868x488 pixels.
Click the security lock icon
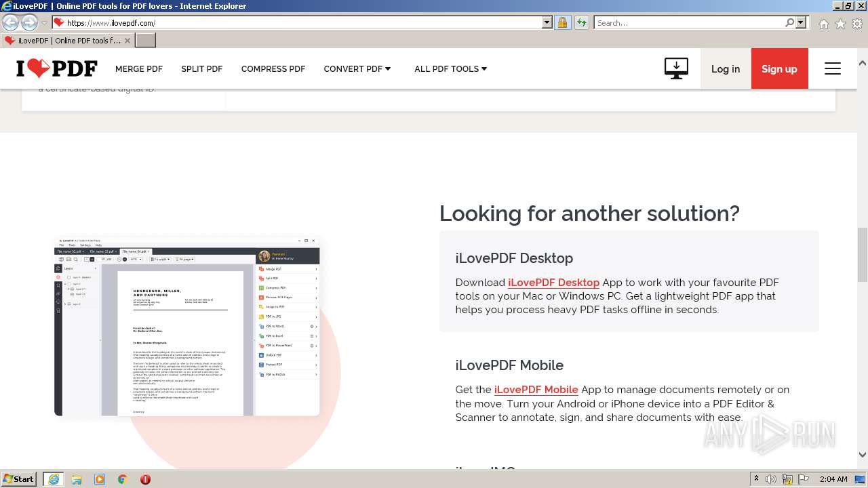pyautogui.click(x=562, y=22)
